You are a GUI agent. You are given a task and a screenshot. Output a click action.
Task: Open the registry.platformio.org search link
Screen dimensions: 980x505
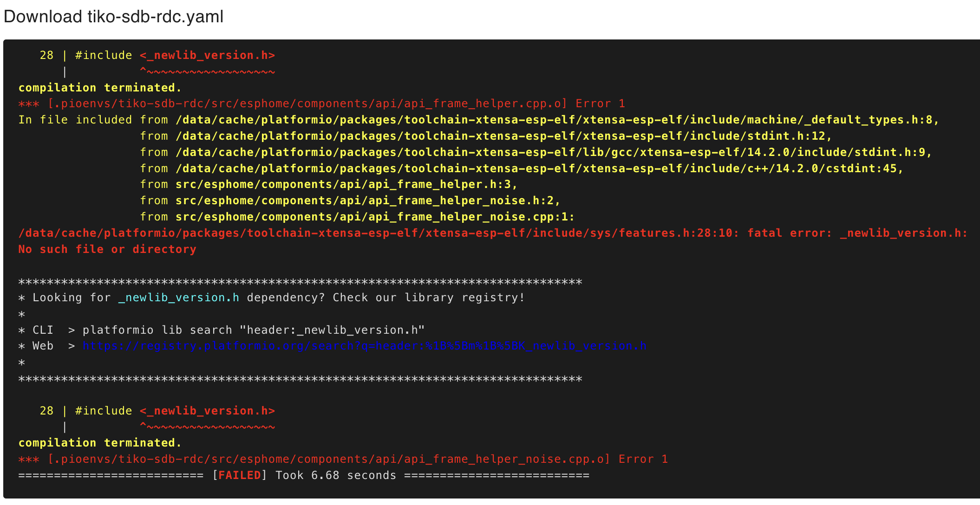364,346
